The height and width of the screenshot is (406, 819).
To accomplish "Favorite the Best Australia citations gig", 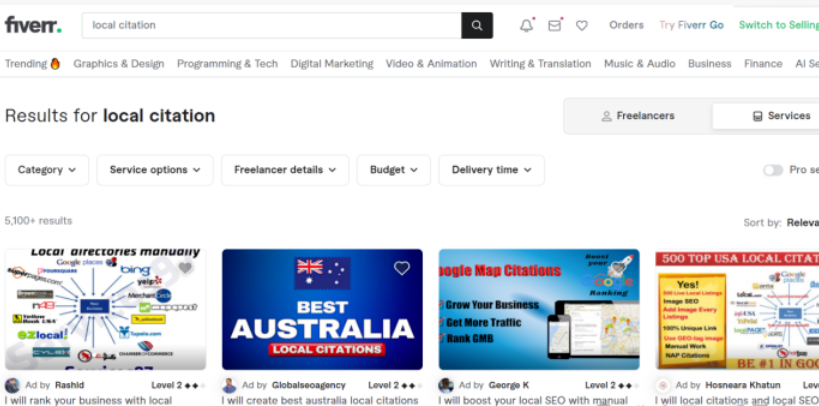I will (x=402, y=268).
